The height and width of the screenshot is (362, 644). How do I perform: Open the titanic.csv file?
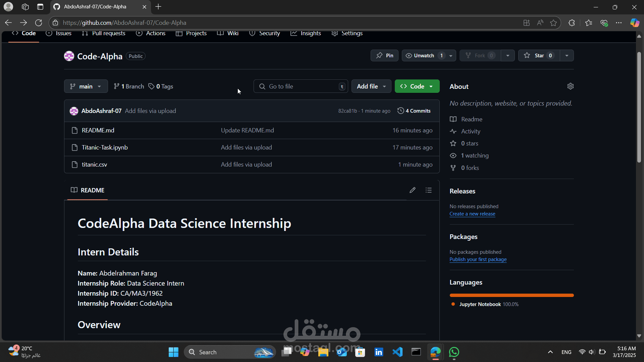pos(94,165)
